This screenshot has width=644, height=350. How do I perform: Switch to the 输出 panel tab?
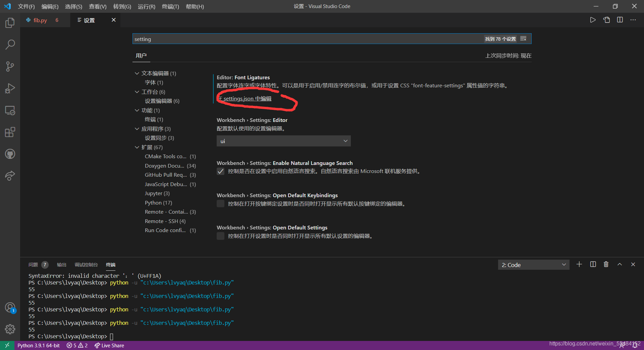61,265
